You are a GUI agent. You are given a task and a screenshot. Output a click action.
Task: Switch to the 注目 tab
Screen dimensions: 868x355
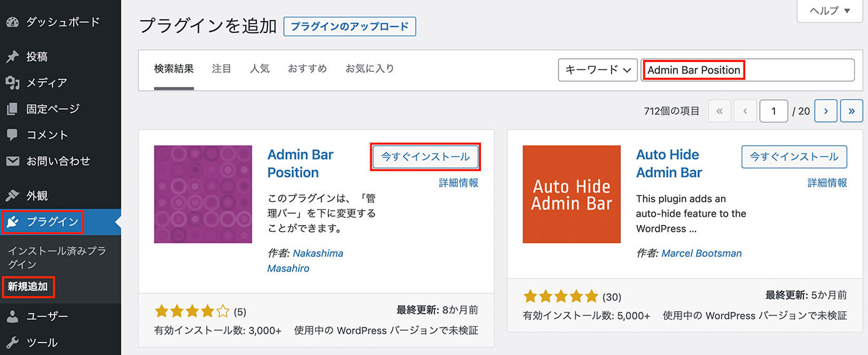(x=221, y=69)
